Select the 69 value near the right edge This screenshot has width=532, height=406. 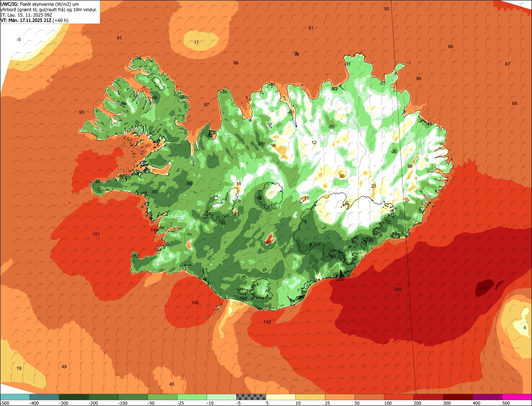(x=515, y=103)
